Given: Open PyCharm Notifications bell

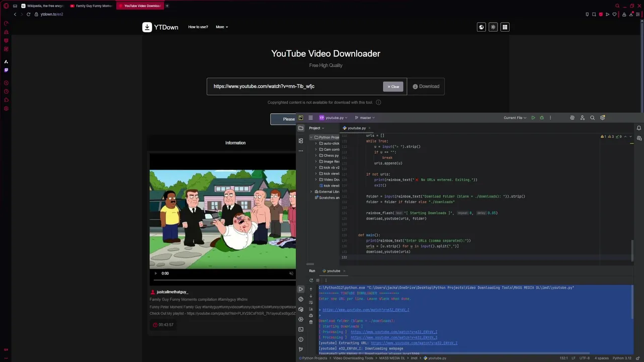Looking at the screenshot, I should [x=639, y=128].
